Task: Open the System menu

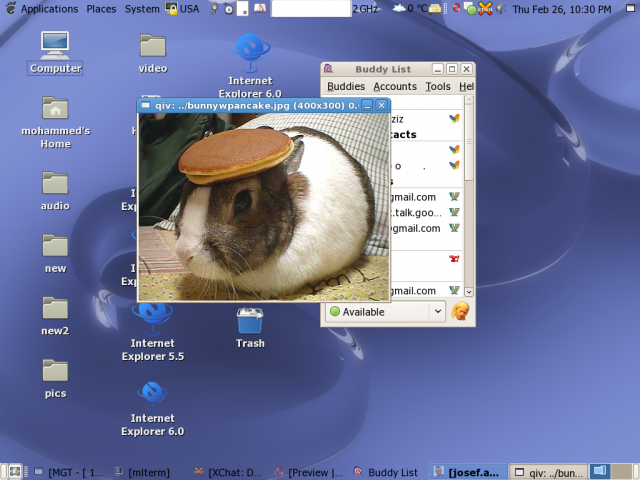Action: (142, 9)
